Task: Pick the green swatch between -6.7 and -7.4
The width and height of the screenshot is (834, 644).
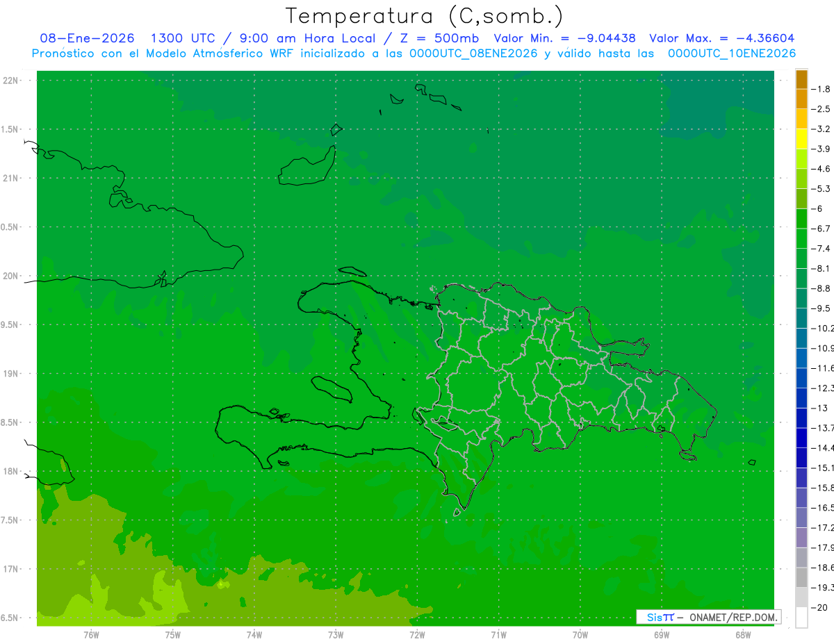Action: tap(801, 239)
